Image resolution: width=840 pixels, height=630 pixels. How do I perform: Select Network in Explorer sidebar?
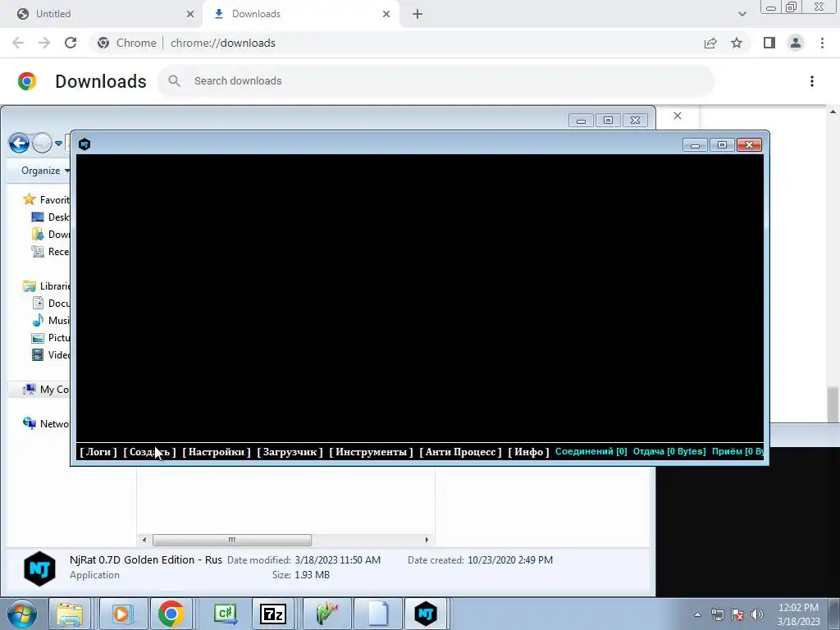46,424
